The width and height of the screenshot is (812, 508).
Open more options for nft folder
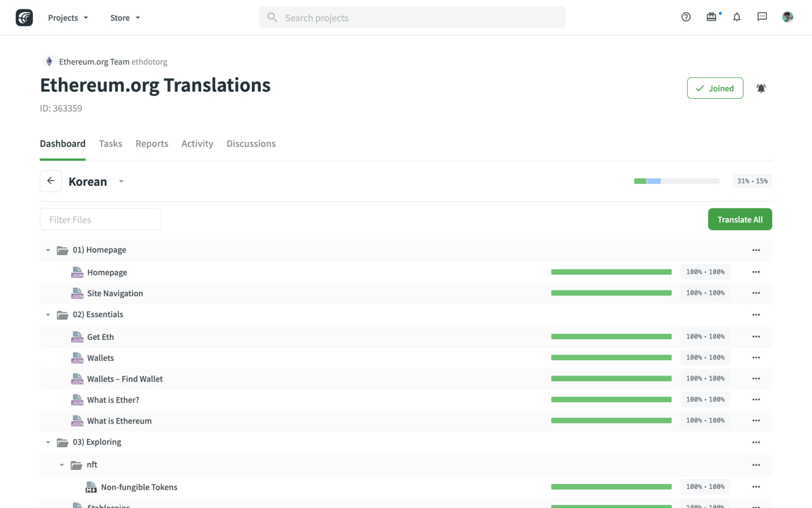[756, 465]
